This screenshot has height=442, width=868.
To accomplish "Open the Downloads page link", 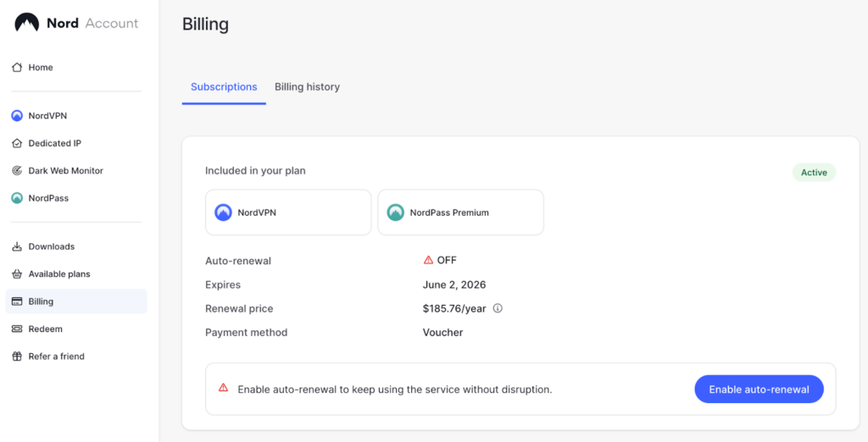I will pos(76,246).
